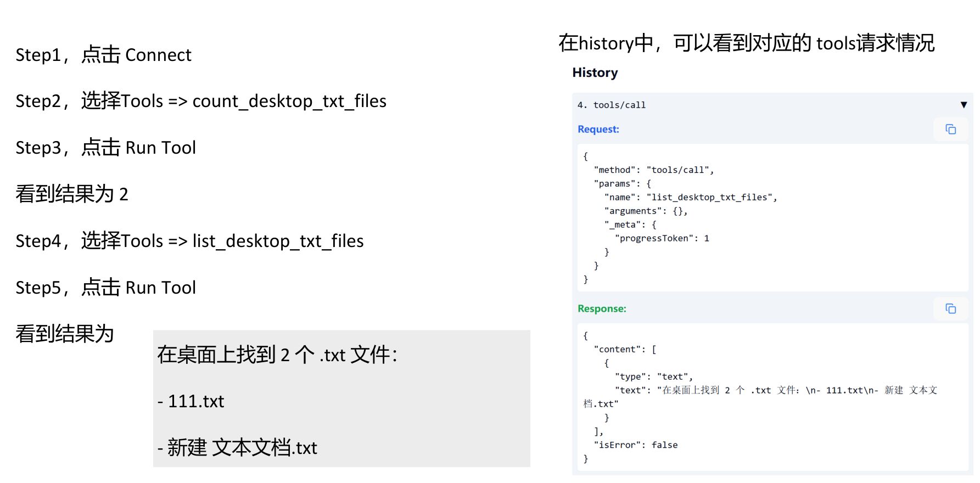Select the '4. tools/call' history entry
This screenshot has width=980, height=483.
coord(772,105)
